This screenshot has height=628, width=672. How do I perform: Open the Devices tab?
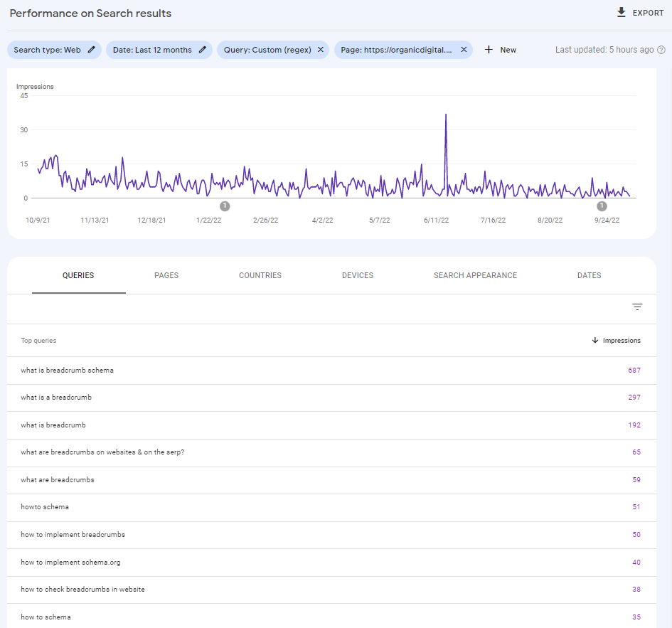(358, 275)
